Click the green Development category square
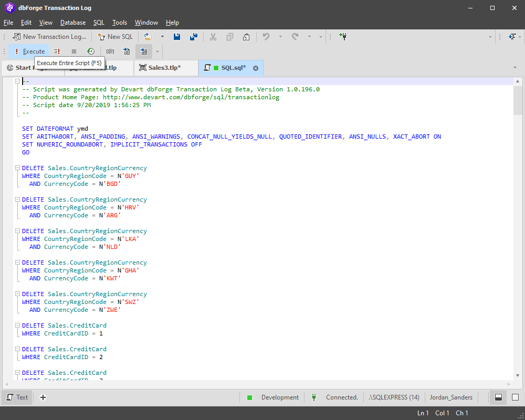 249,397
